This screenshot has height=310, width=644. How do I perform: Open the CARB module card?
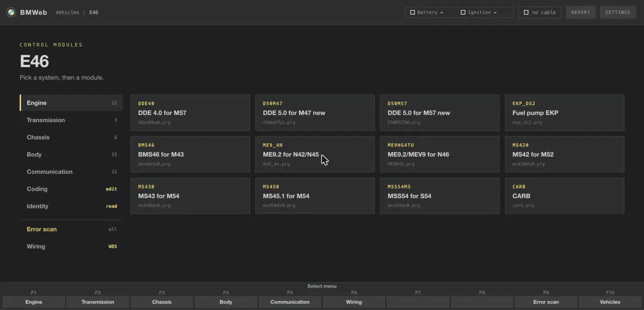(565, 196)
